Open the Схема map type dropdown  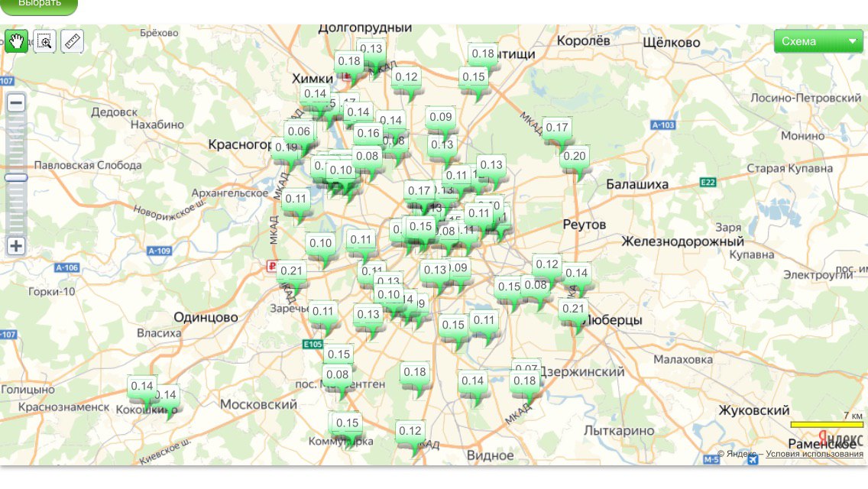[818, 41]
